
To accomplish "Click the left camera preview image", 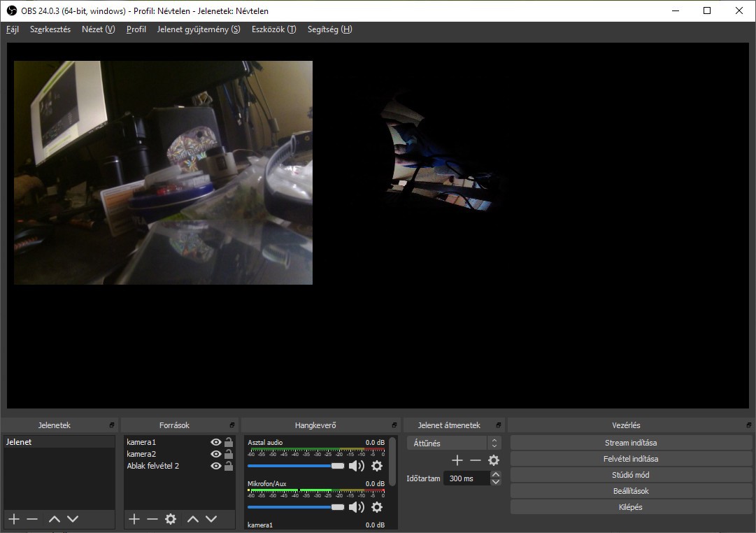I will (163, 173).
